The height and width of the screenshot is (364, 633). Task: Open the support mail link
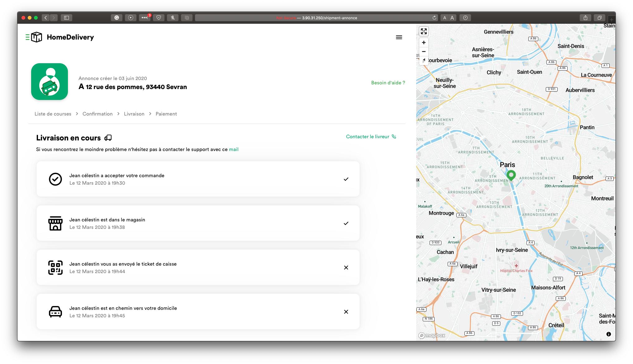coord(234,149)
